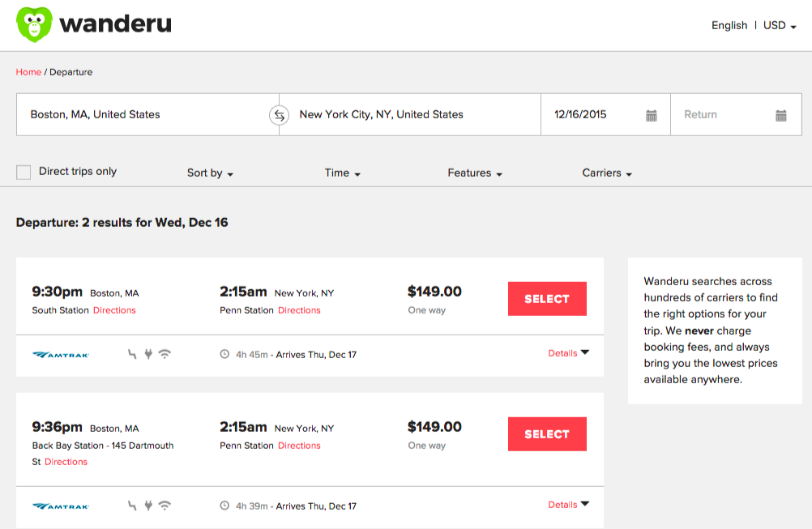The width and height of the screenshot is (812, 529).
Task: Click the 12/16/2015 departure date field
Action: pos(605,114)
